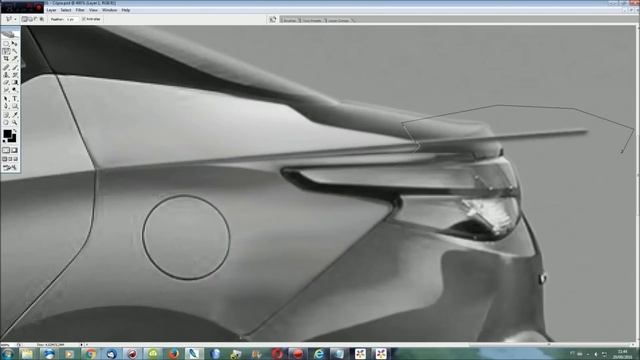Open the Brushes palette tab
The width and height of the screenshot is (640, 360).
tap(290, 20)
